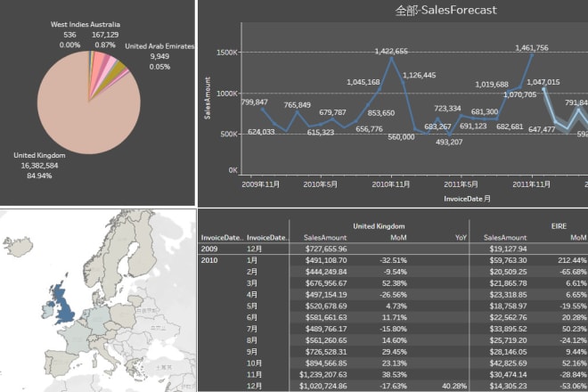
Task: Select the 560,000 data label
Action: pos(401,137)
